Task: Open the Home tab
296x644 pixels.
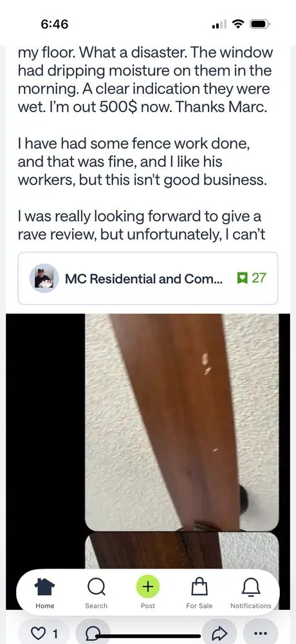Action: tap(45, 592)
